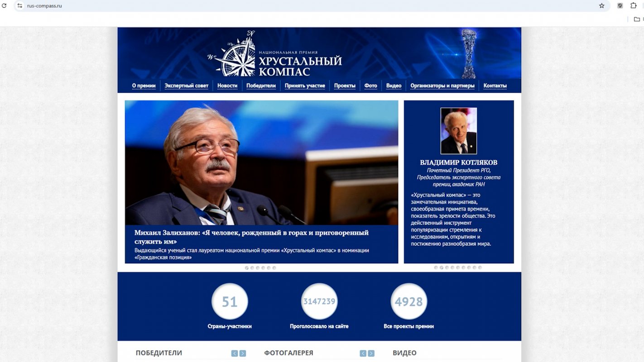644x362 pixels.
Task: Show previous item in Фотогалерея section
Action: click(x=363, y=353)
